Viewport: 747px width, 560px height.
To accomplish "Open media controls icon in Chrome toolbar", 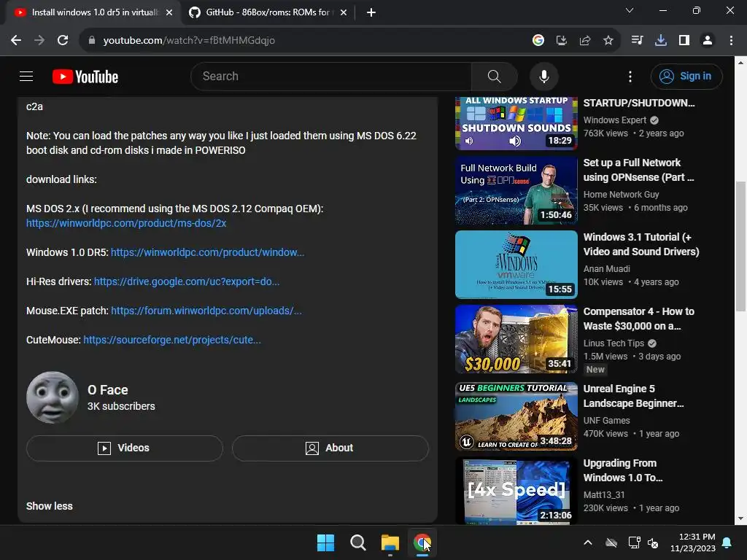I will [x=637, y=40].
